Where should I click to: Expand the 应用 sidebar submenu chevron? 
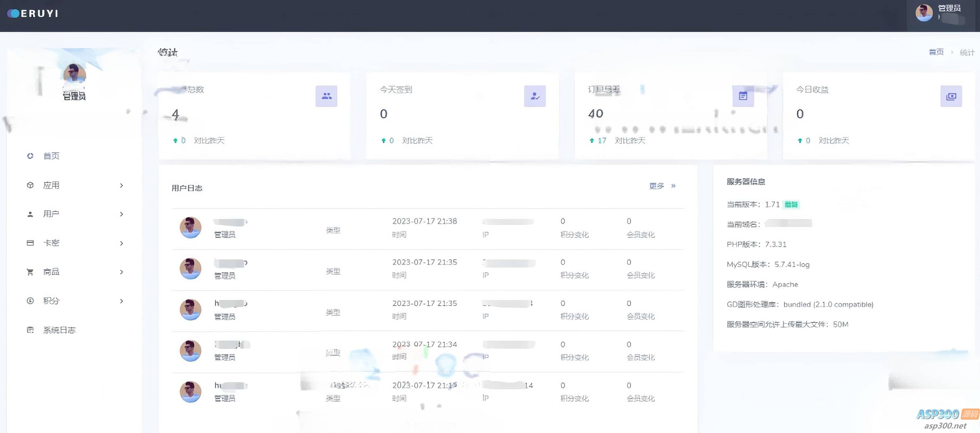(x=122, y=185)
